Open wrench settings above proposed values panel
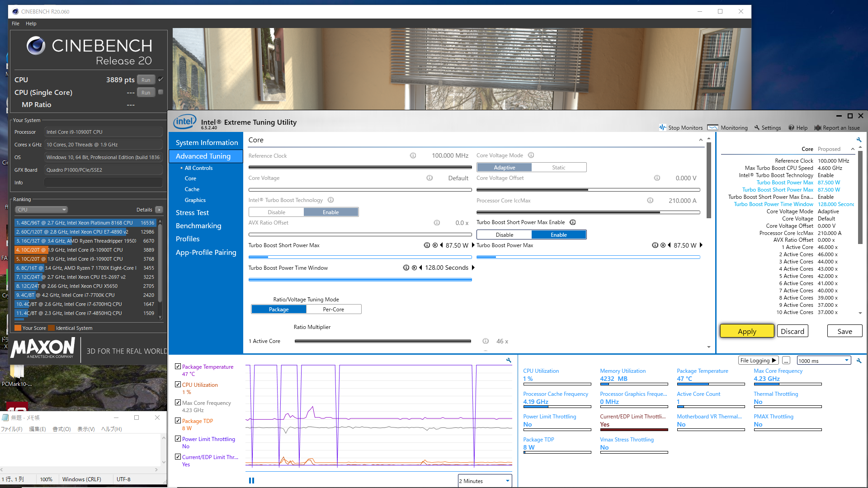Viewport: 868px width, 488px height. point(859,140)
